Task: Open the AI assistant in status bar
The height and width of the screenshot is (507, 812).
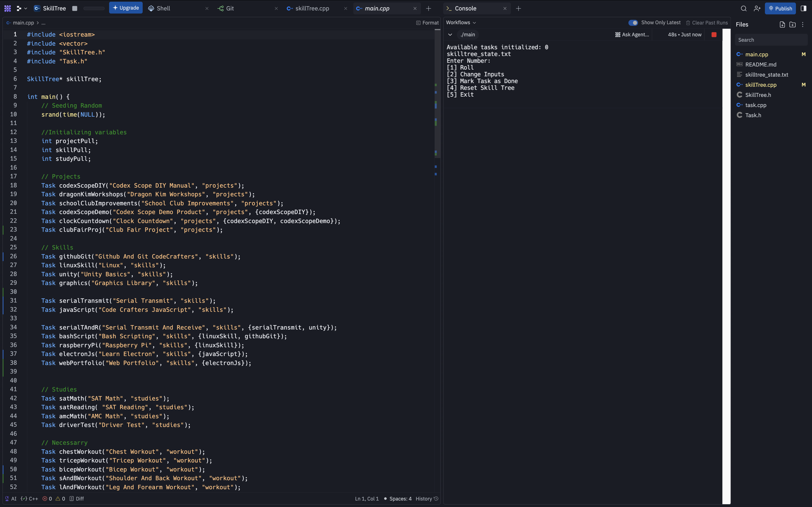Action: [x=10, y=499]
